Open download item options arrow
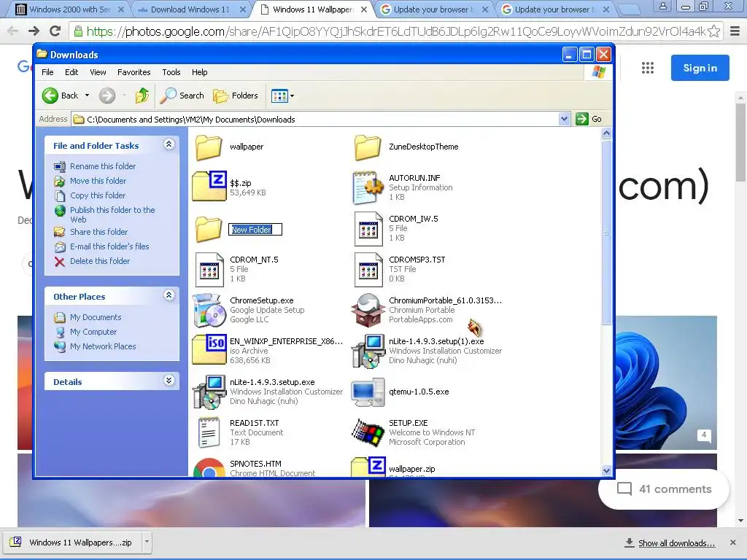 point(147,542)
